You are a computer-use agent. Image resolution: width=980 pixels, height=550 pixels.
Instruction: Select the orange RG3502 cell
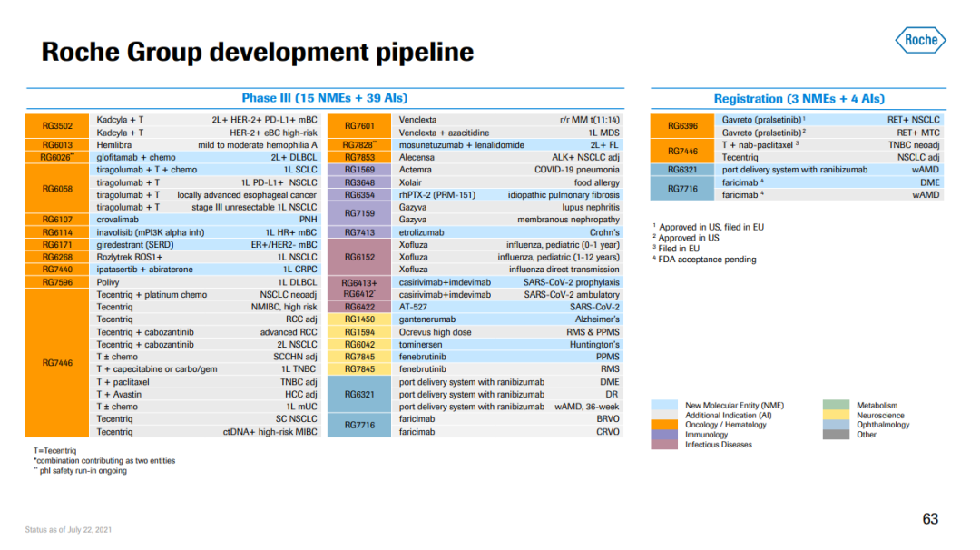pos(57,125)
